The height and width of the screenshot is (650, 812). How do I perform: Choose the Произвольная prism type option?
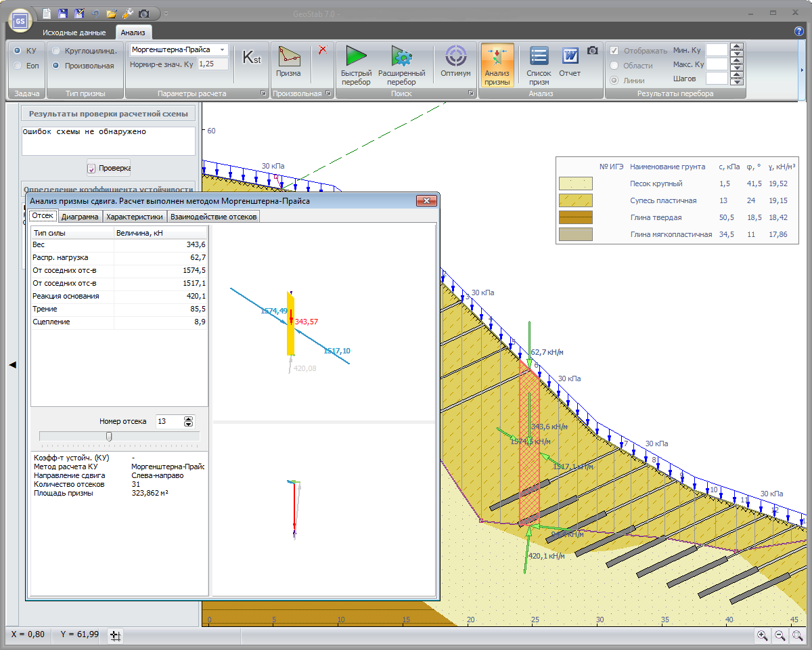[56, 66]
